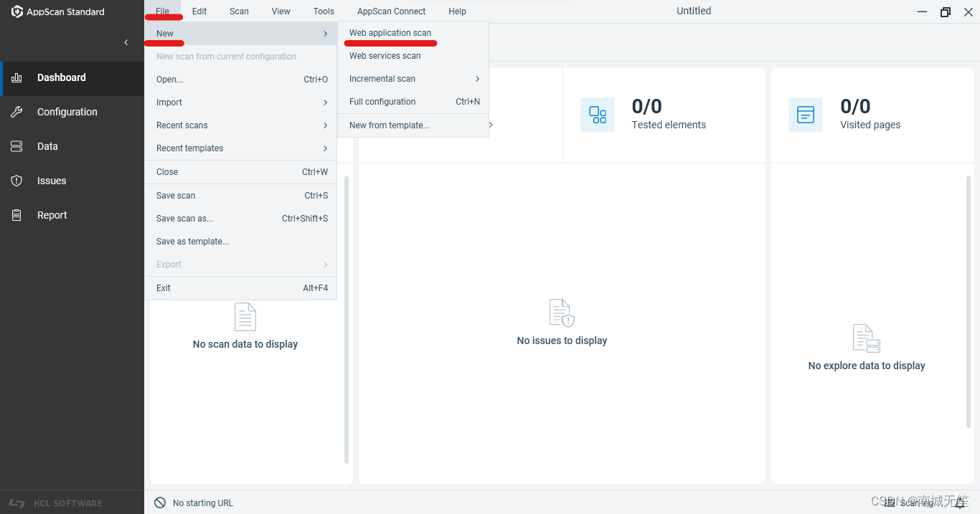Screen dimensions: 980x514
Task: Click the No starting URL status text
Action: (x=203, y=503)
